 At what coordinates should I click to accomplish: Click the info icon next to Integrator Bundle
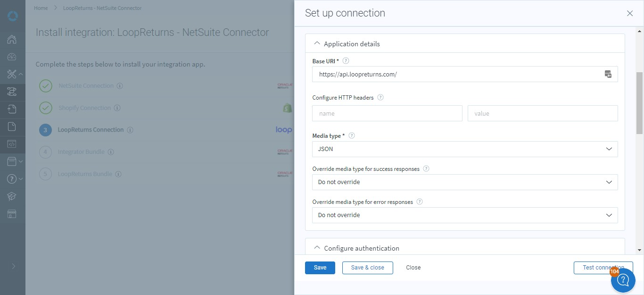pos(111,152)
